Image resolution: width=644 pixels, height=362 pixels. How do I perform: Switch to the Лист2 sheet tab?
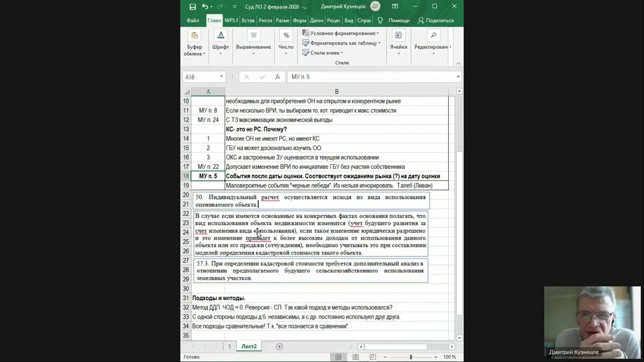click(249, 346)
